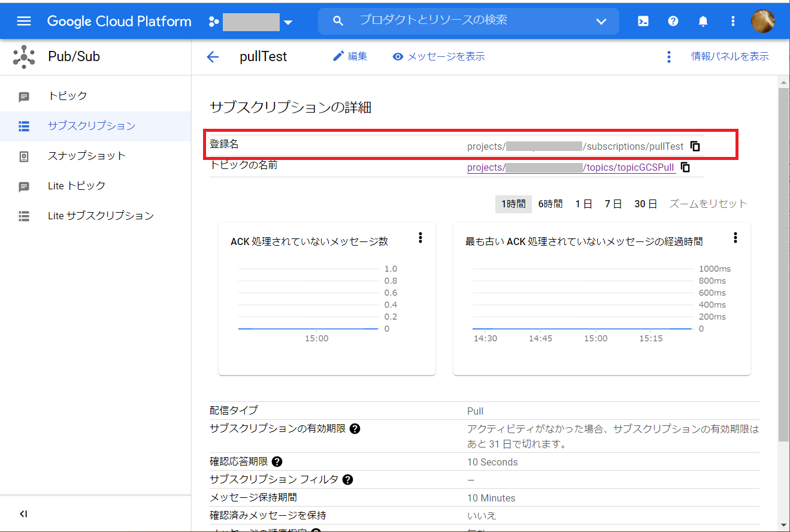Select the 6時間 time range

550,204
